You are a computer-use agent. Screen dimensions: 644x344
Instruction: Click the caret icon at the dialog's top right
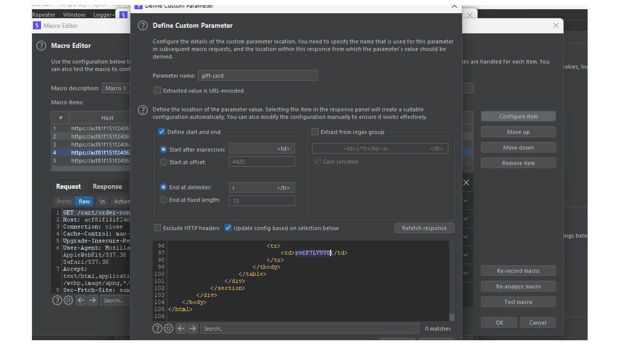[x=454, y=6]
